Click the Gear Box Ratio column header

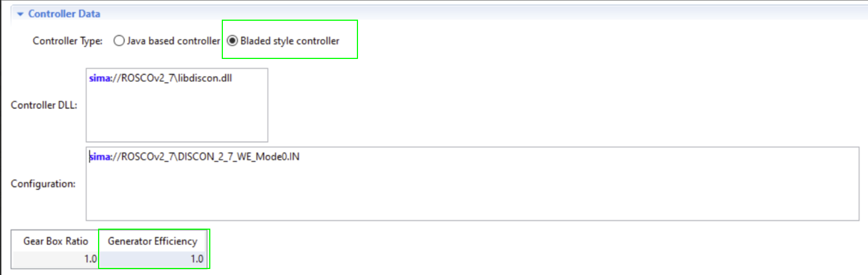coord(55,241)
